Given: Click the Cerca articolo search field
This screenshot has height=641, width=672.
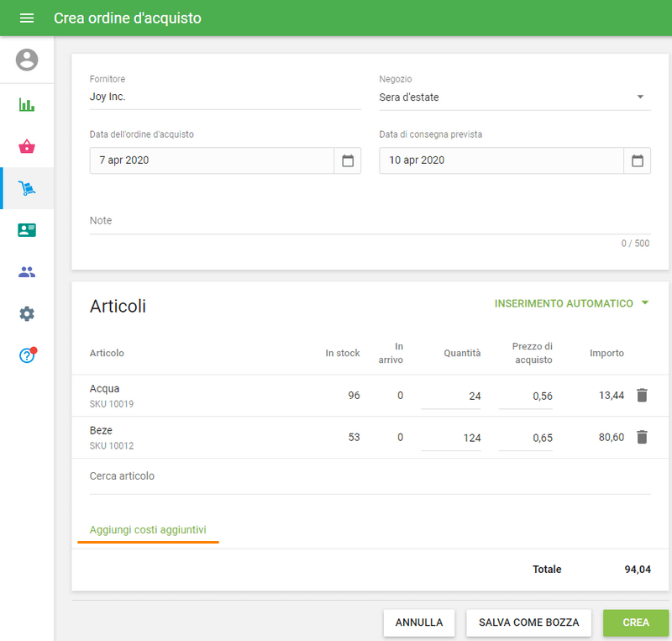Looking at the screenshot, I should [x=370, y=476].
